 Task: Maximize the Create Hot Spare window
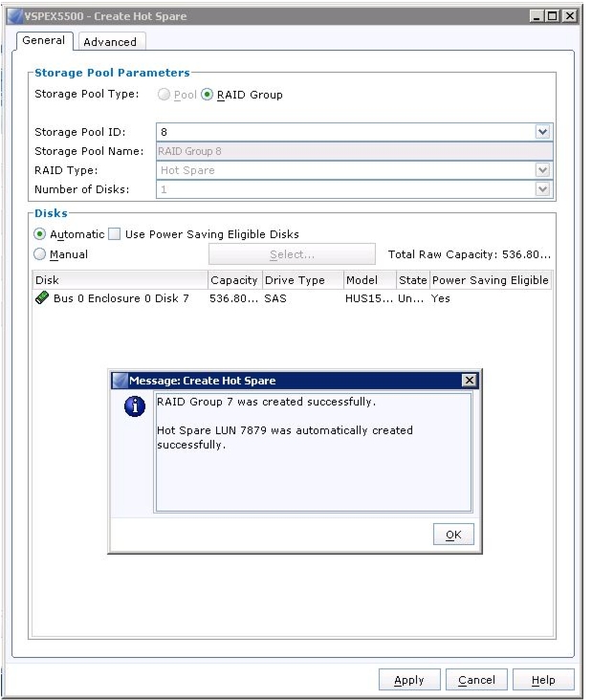pos(553,16)
